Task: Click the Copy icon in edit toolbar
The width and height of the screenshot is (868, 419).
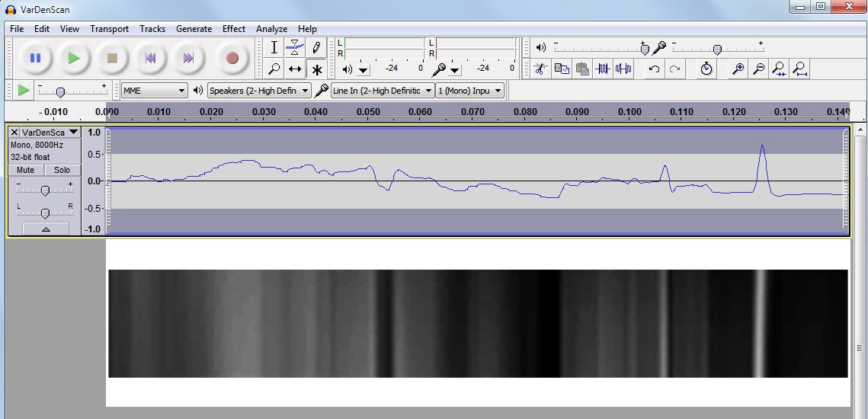Action: (562, 69)
